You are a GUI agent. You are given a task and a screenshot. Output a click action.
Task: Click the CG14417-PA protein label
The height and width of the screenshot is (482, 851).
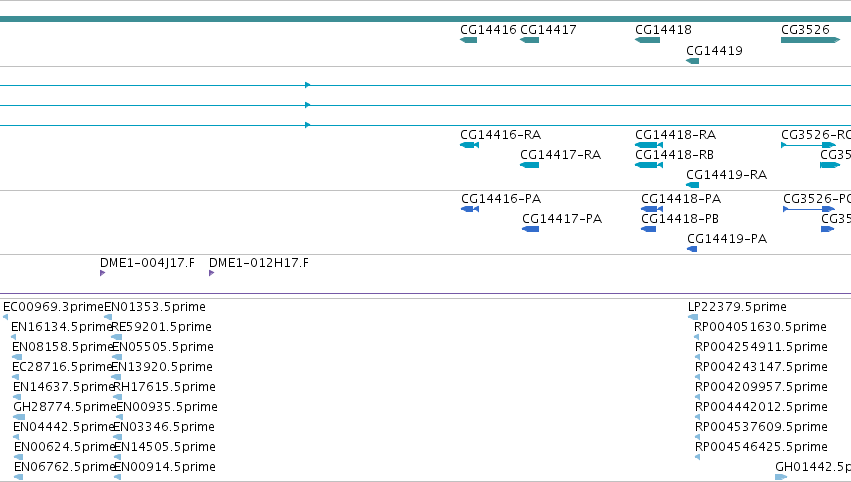(562, 219)
